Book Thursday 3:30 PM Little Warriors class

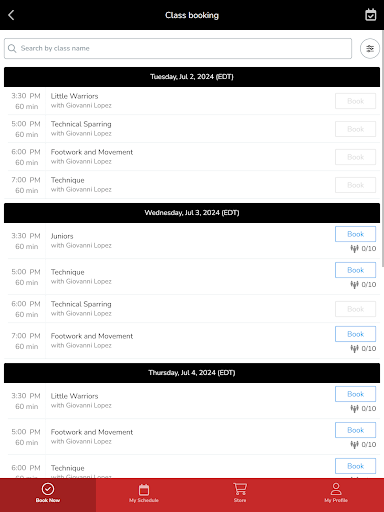pos(355,394)
